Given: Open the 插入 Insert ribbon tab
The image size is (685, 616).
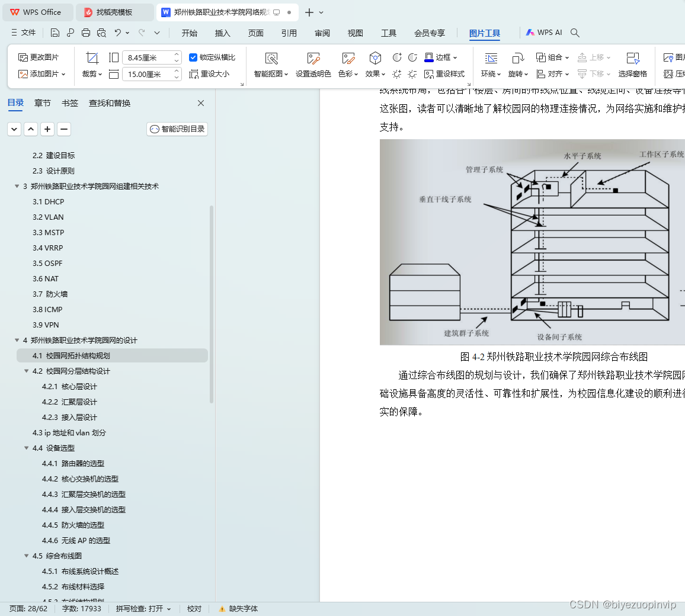Looking at the screenshot, I should pos(222,33).
